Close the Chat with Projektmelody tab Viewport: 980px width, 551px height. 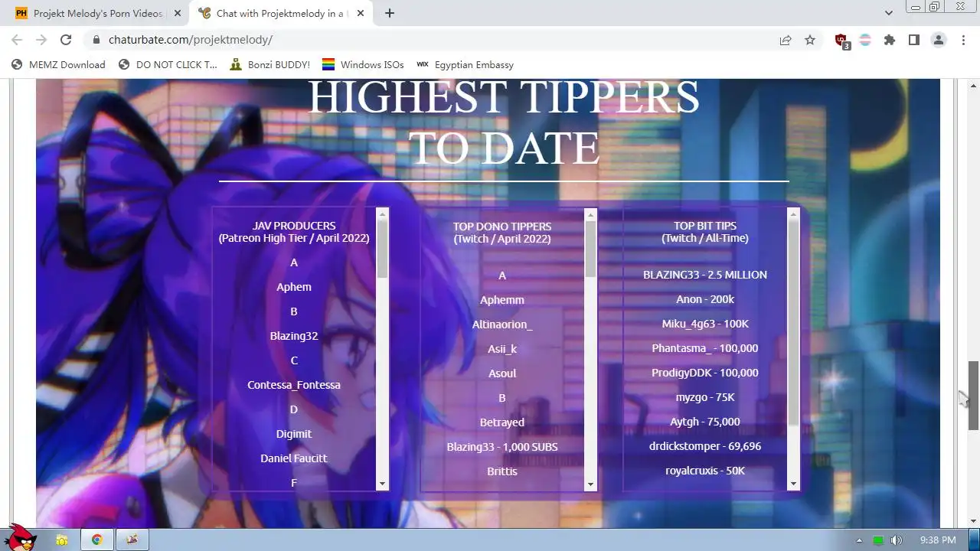click(361, 13)
